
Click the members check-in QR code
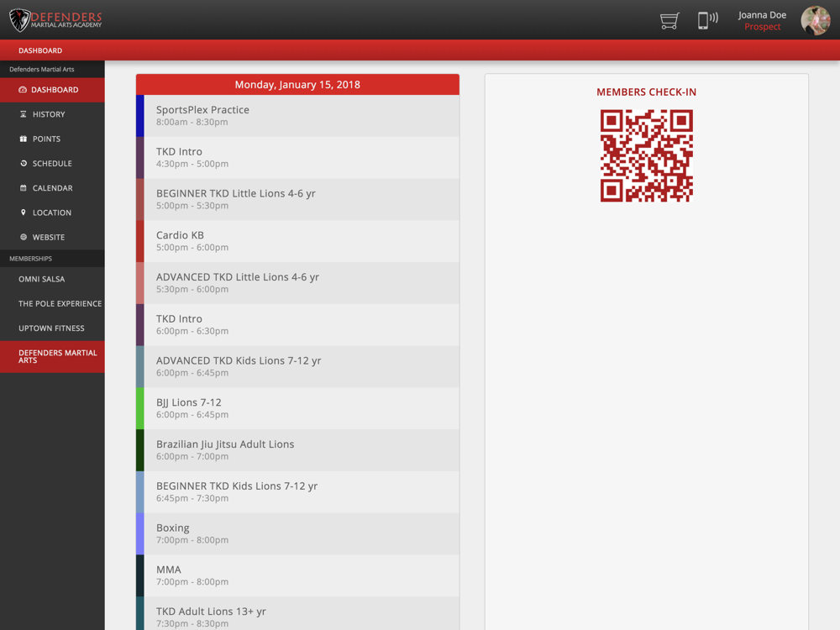[x=646, y=156]
